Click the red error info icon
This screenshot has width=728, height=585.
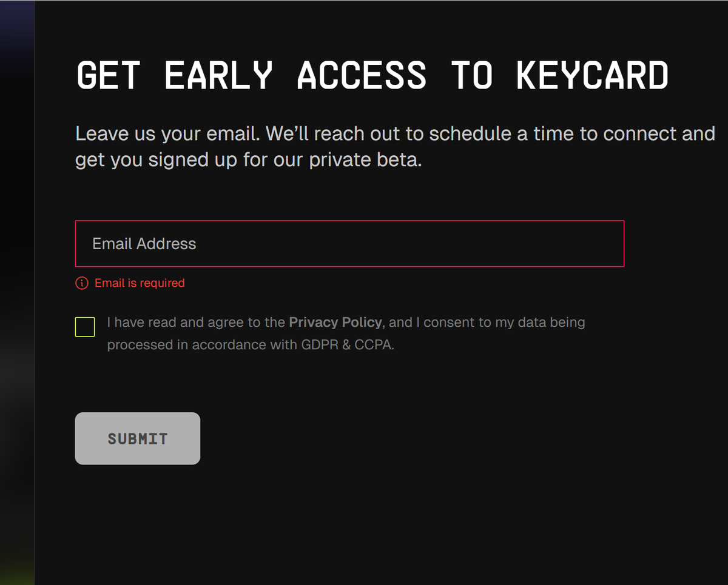tap(82, 283)
